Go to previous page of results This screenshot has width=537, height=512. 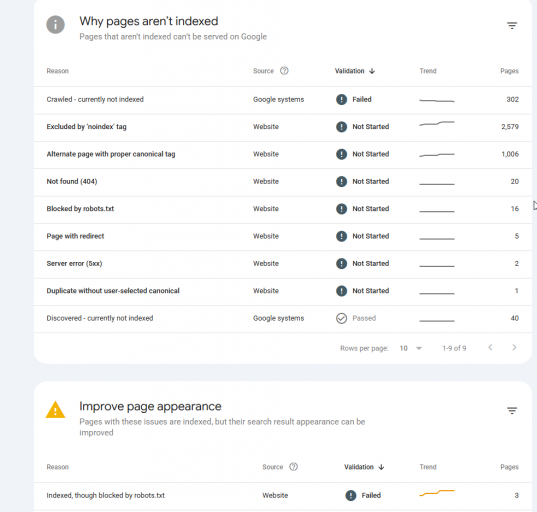[x=490, y=348]
